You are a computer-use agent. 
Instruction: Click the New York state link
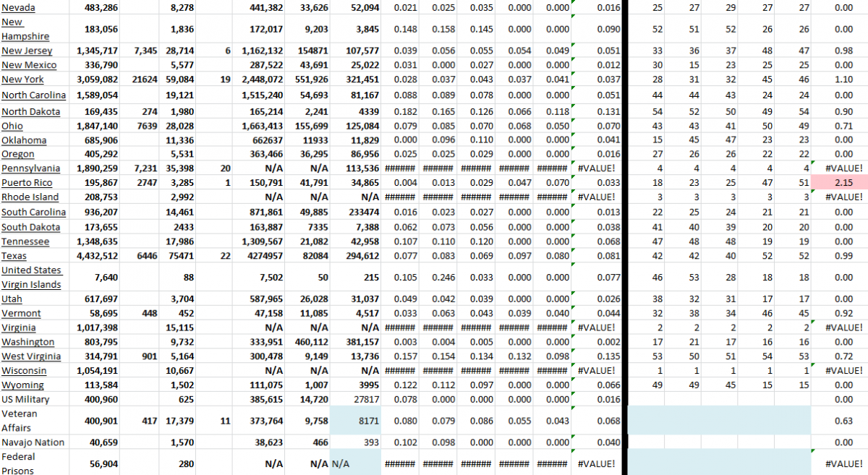coord(22,80)
